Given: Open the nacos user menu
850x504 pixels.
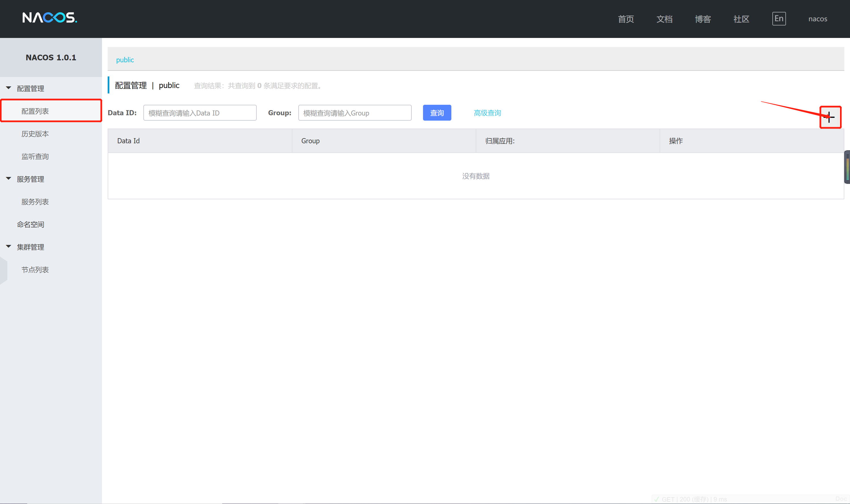Looking at the screenshot, I should coord(817,19).
